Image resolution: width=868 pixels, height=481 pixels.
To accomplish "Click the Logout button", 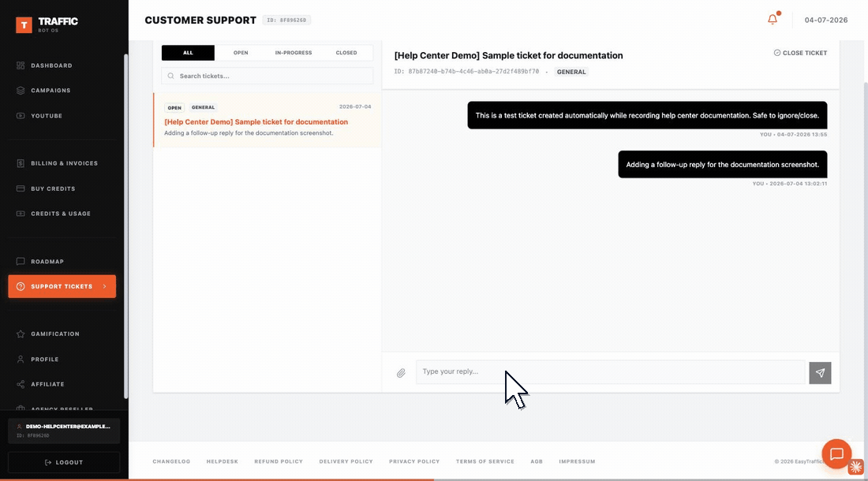I will [x=64, y=462].
